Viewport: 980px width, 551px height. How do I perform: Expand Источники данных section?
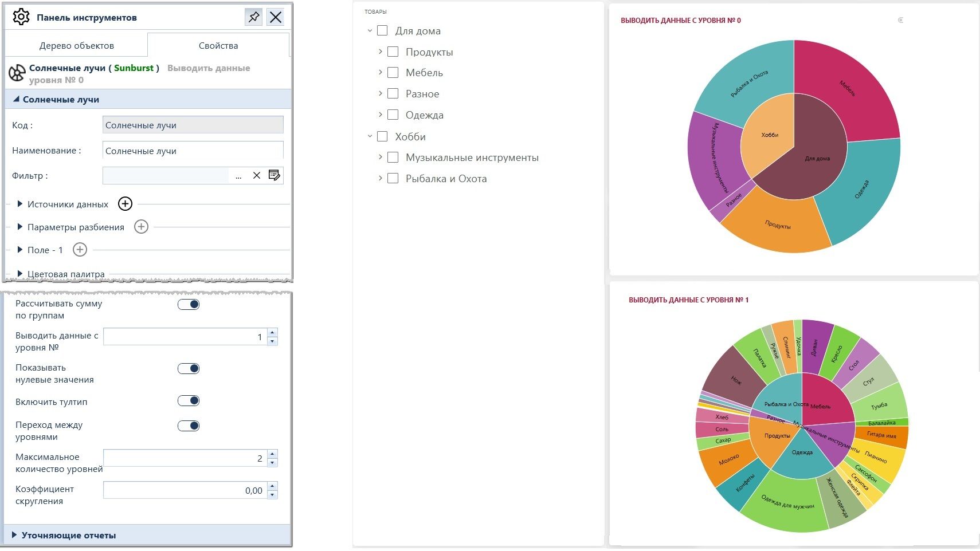[20, 204]
